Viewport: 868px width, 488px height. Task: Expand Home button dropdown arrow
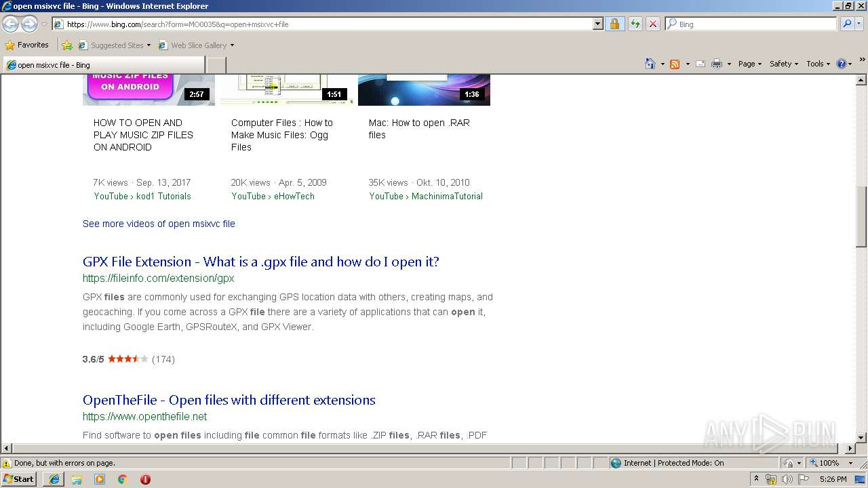pyautogui.click(x=662, y=64)
